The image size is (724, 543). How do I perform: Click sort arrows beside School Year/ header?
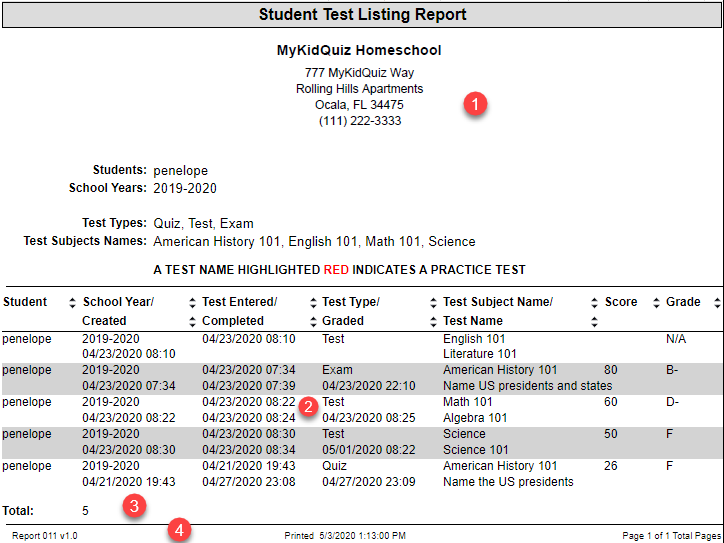[193, 303]
